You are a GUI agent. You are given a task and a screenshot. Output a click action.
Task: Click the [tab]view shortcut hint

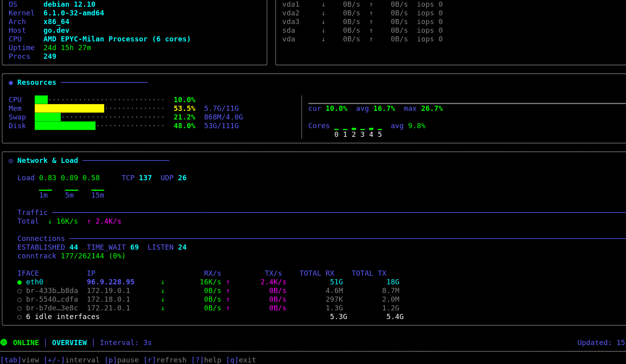click(20, 360)
